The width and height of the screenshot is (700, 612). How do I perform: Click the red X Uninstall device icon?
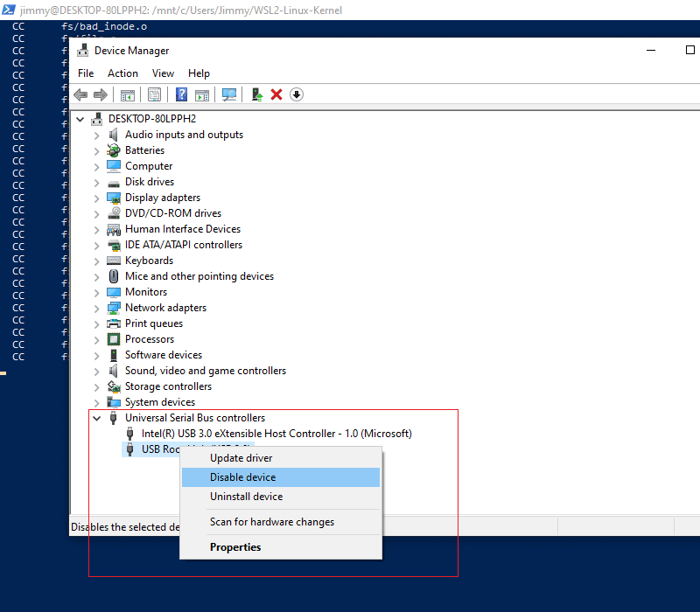click(x=276, y=94)
